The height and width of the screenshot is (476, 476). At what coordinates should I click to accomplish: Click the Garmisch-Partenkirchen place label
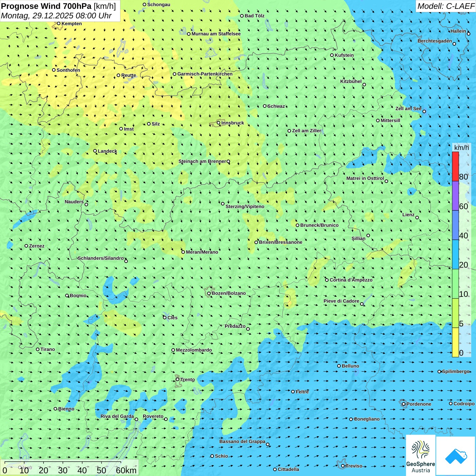click(x=205, y=74)
